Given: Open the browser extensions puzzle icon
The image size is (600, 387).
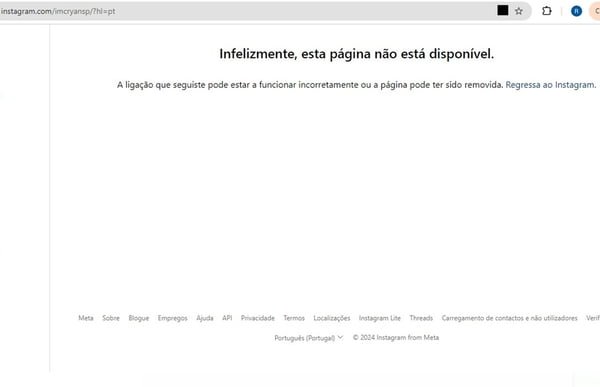Looking at the screenshot, I should coord(547,11).
